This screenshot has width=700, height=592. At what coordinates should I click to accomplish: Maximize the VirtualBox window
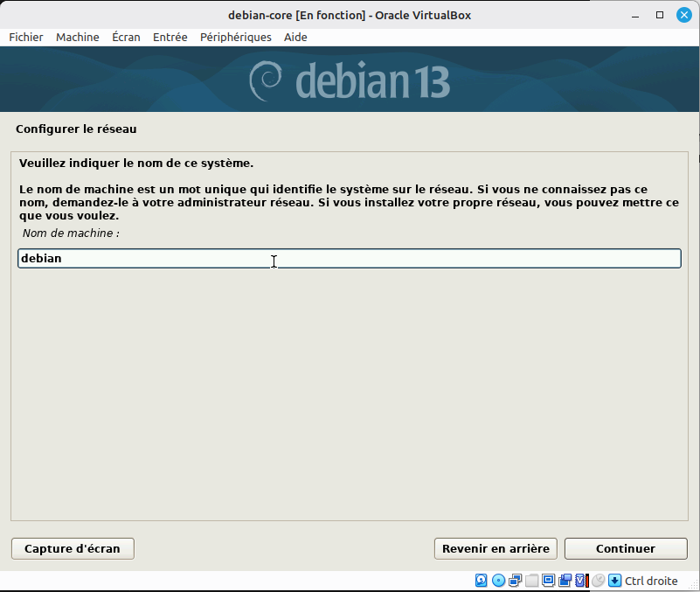[x=660, y=15]
